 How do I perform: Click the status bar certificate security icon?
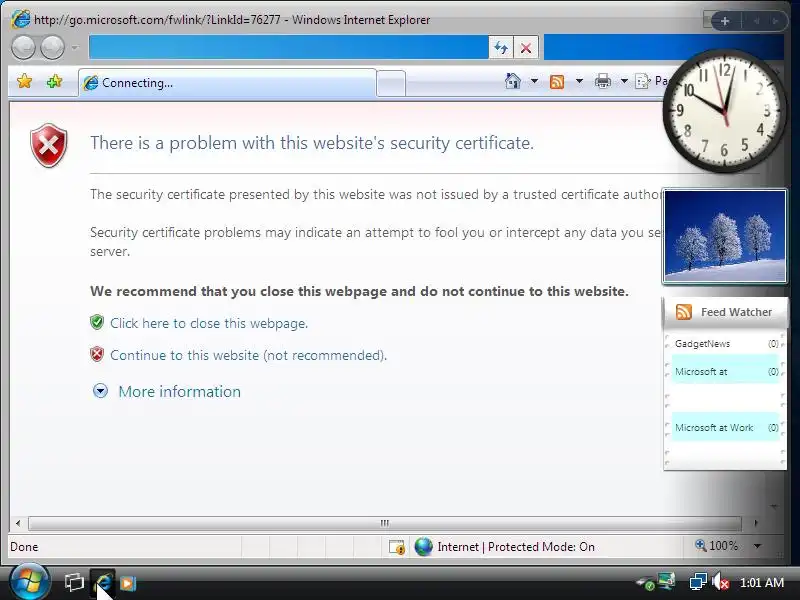(396, 547)
